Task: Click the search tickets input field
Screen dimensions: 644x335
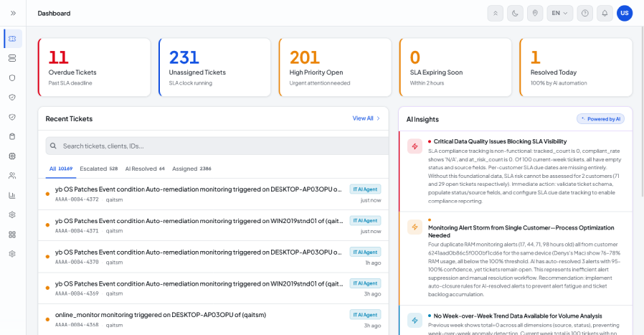Action: pos(217,146)
